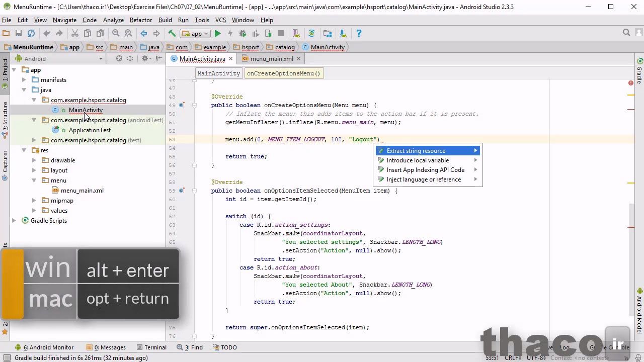Image resolution: width=644 pixels, height=362 pixels.
Task: Expand the drawable folder node
Action: pos(34,160)
